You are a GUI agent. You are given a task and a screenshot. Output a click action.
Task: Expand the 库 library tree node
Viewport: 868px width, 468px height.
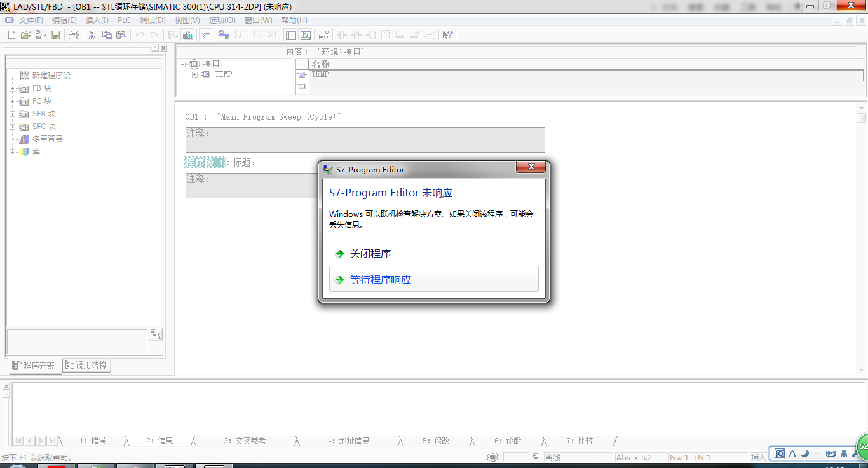[x=12, y=152]
